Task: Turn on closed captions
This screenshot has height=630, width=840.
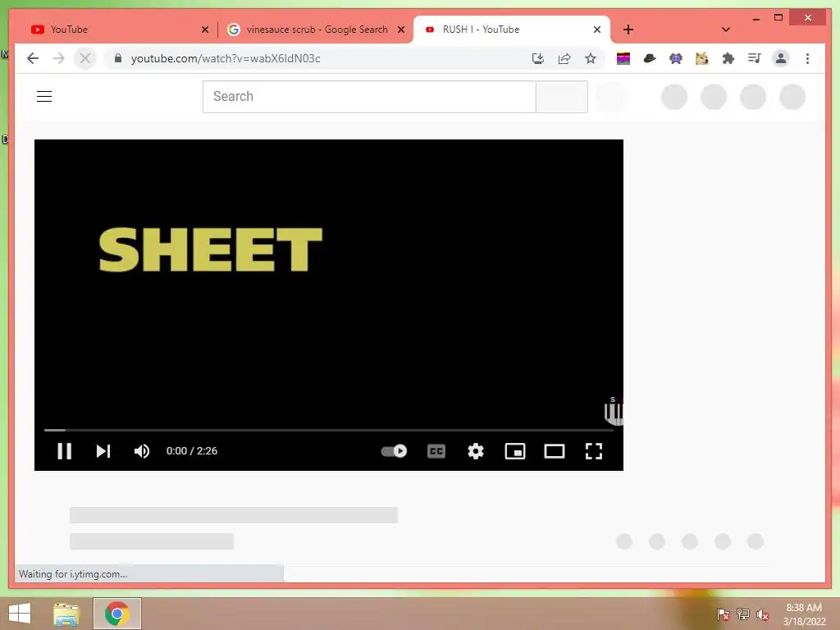Action: 436,451
